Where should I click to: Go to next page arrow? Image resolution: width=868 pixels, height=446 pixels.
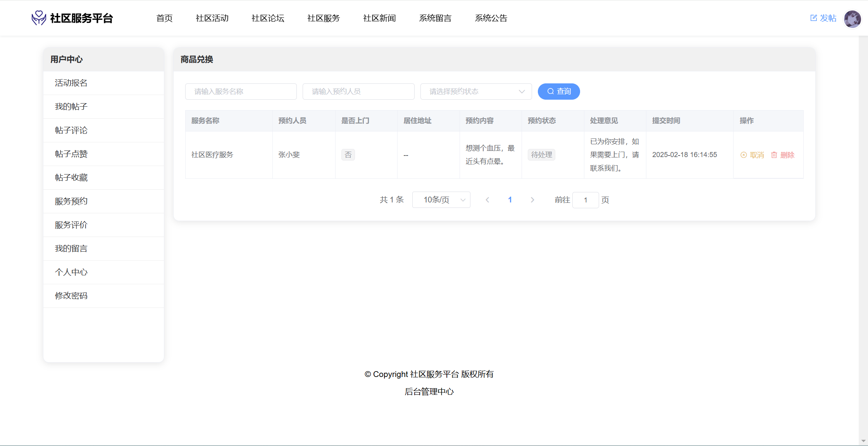pyautogui.click(x=532, y=200)
